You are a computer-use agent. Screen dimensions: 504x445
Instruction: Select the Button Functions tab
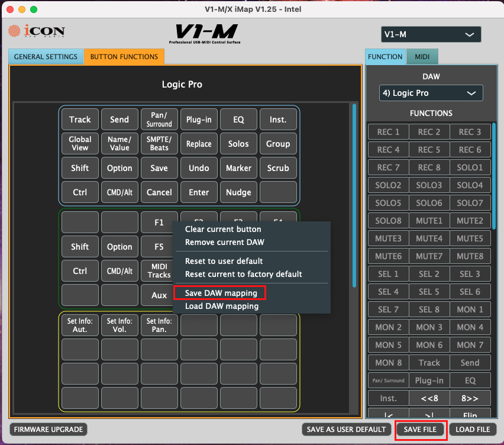click(124, 57)
